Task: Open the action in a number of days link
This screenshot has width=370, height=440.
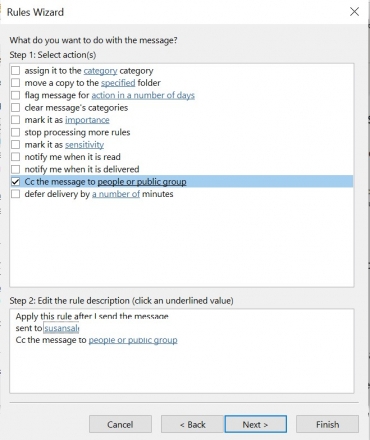Action: click(143, 95)
